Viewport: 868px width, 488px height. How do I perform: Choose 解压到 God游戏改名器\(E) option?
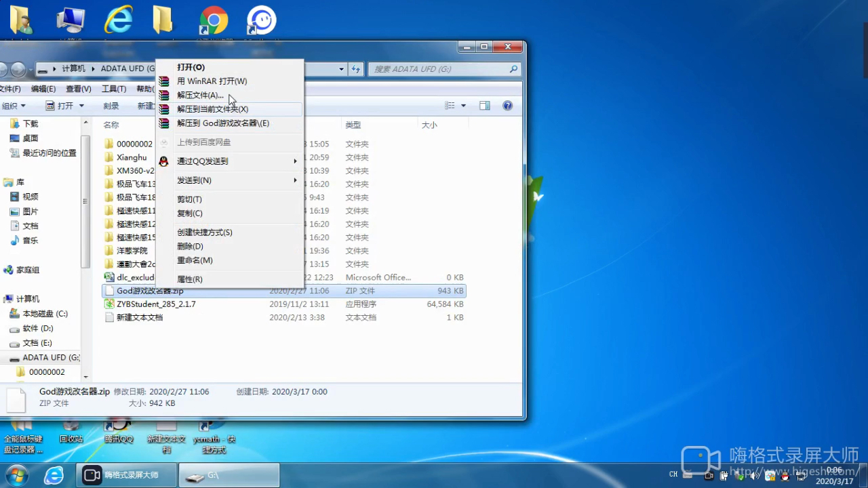(x=230, y=123)
